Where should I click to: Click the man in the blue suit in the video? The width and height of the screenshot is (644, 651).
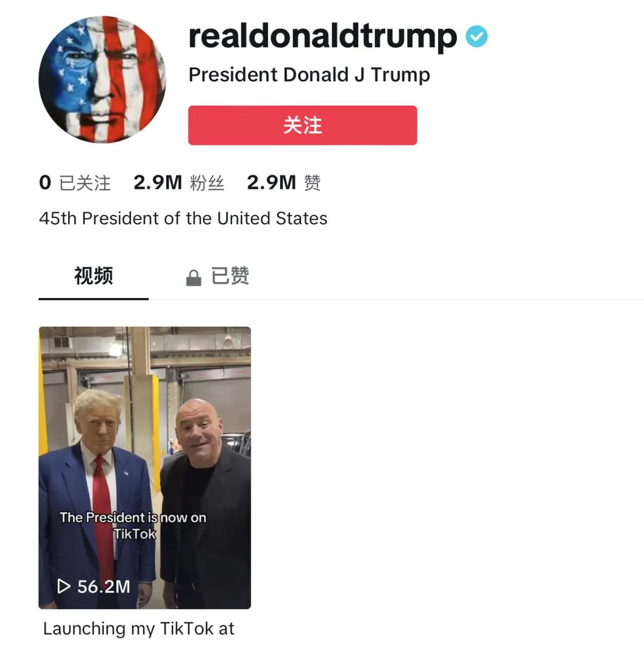(x=98, y=498)
